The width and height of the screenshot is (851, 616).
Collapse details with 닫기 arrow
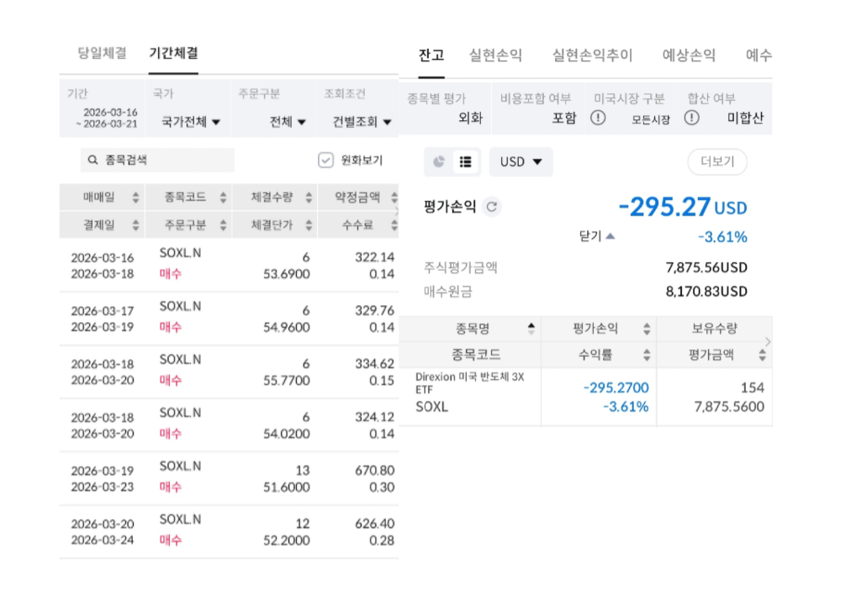click(x=597, y=236)
